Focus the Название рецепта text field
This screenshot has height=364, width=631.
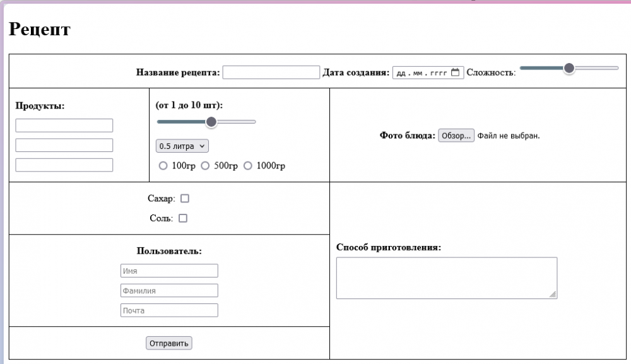click(x=271, y=73)
